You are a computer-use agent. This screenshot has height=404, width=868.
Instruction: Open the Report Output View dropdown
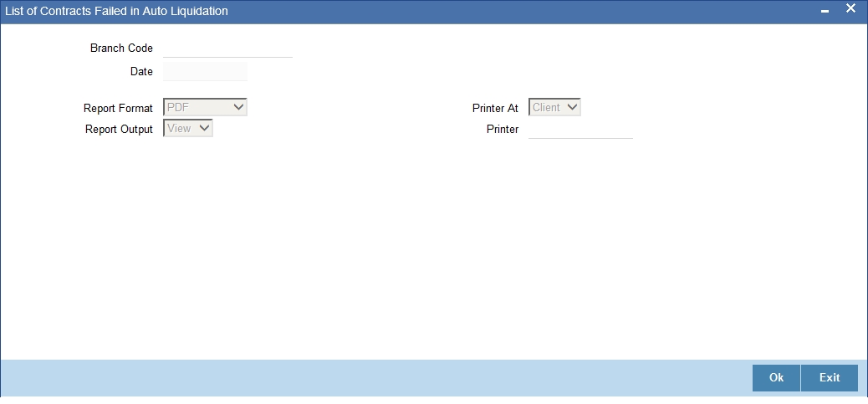pos(187,129)
